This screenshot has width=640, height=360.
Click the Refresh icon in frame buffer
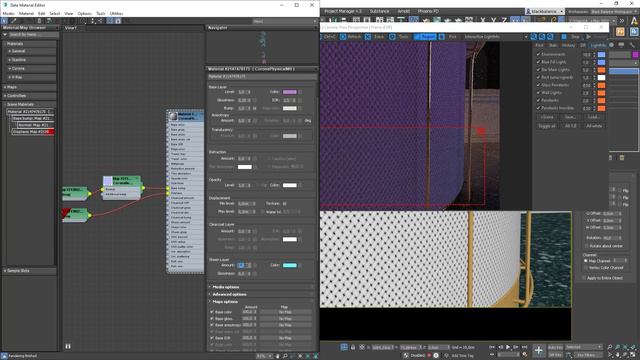tap(343, 37)
